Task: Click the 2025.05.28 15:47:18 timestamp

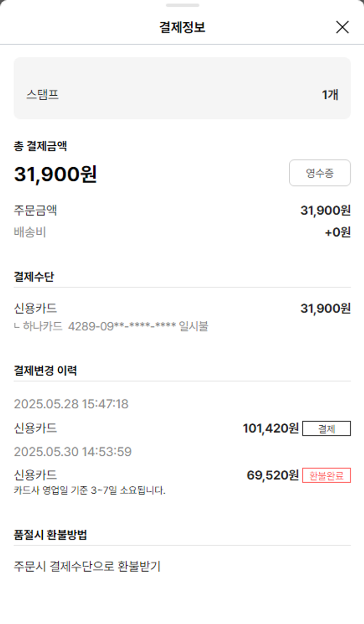Action: [x=71, y=404]
